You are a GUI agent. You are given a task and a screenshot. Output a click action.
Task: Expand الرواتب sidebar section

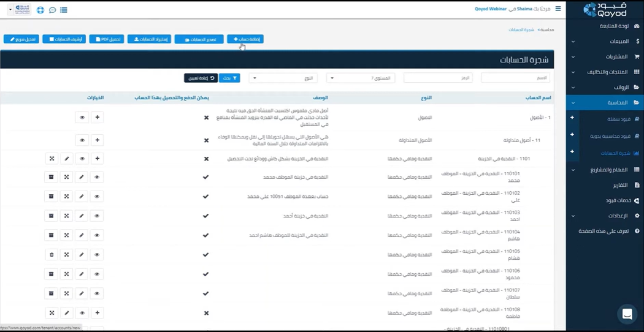[605, 88]
